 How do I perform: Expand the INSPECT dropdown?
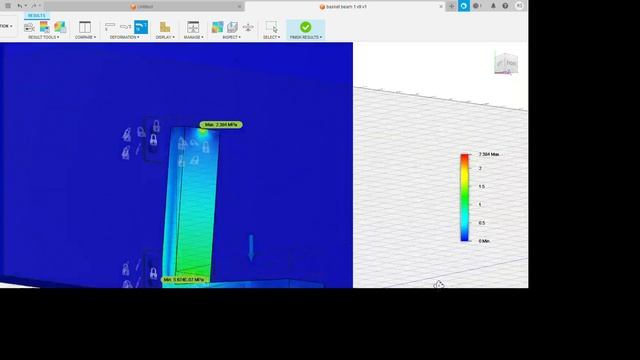(x=231, y=37)
